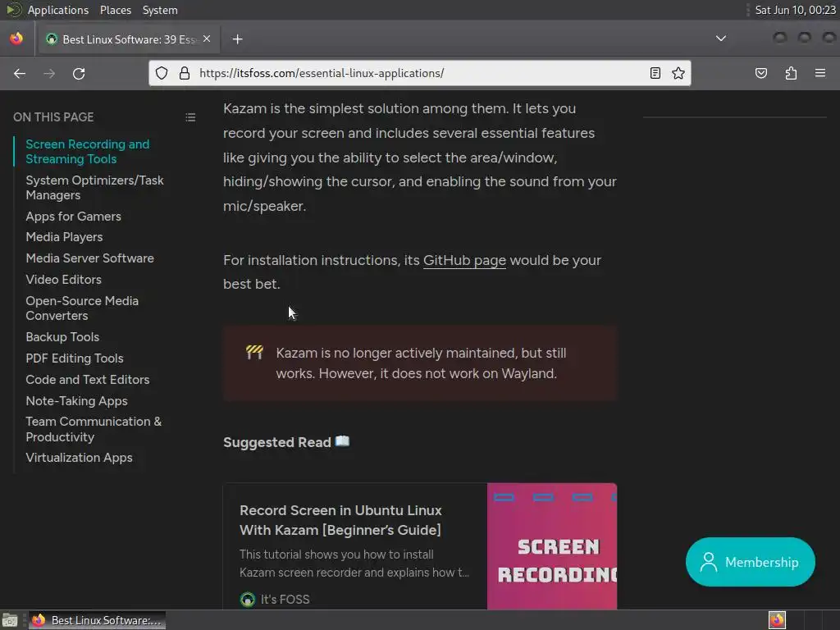Go to Team Communication & Productivity section

(94, 429)
